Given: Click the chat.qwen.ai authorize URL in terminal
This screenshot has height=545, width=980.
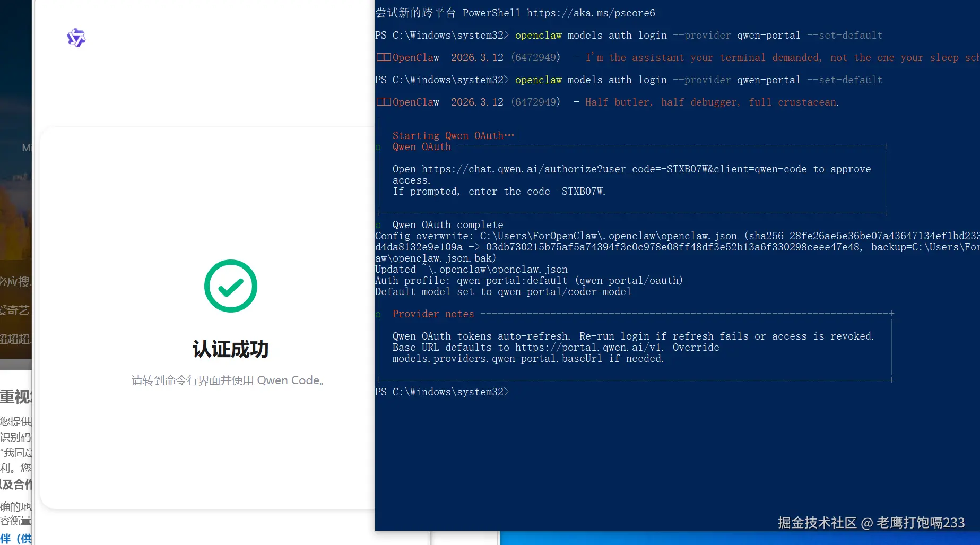Looking at the screenshot, I should (x=614, y=169).
